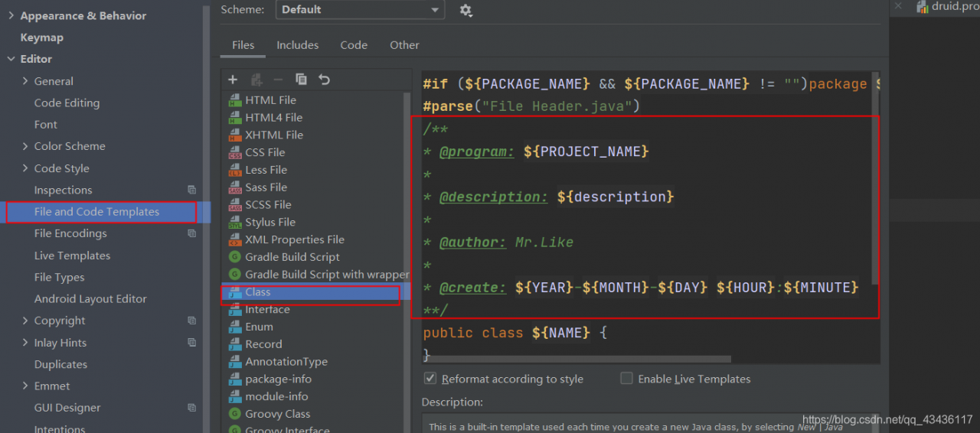Select Keymap in settings tree
Screen dimensions: 980x433
tap(42, 37)
